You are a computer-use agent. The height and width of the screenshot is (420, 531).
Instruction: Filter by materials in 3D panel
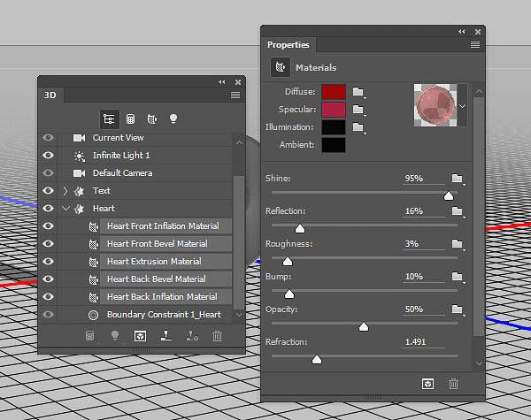[x=152, y=118]
